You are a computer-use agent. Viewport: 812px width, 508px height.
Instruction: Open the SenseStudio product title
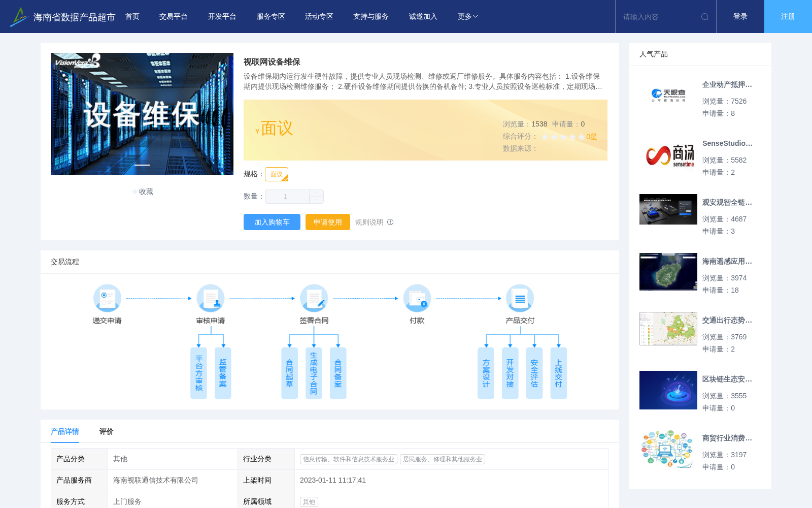click(x=727, y=144)
